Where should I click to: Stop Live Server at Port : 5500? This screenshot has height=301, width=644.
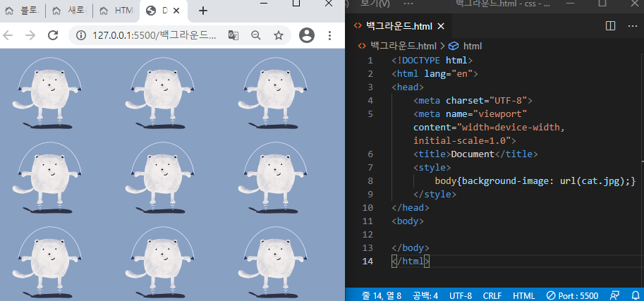click(x=573, y=295)
